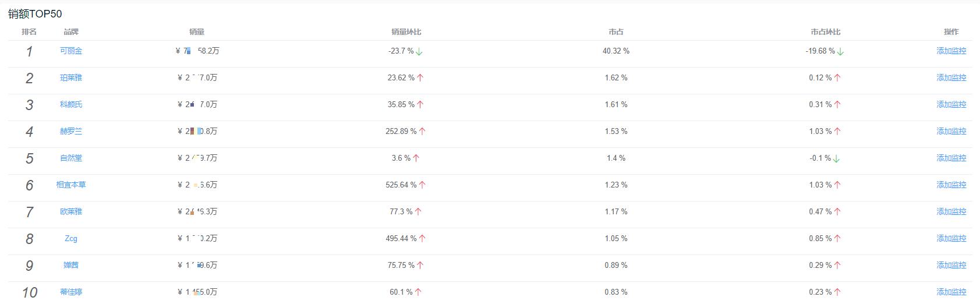The width and height of the screenshot is (980, 304).
Task: Click 添加监控 for 可丽金 row
Action: (x=951, y=51)
